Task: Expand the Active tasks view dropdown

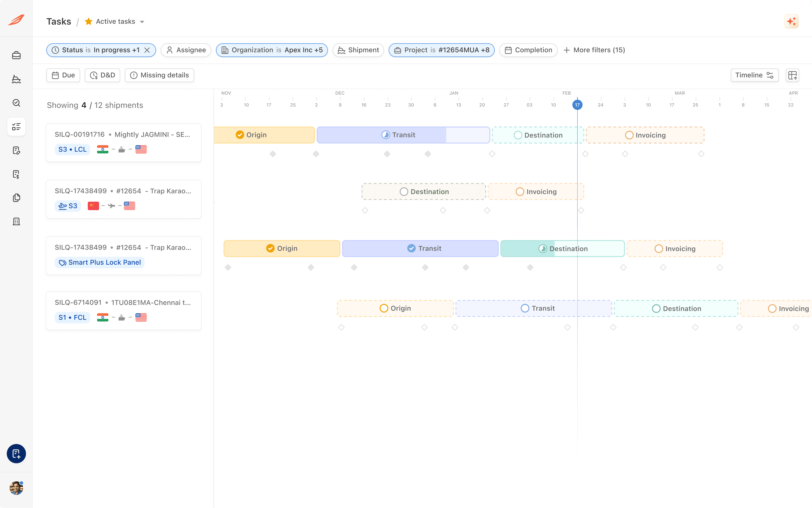Action: (142, 22)
